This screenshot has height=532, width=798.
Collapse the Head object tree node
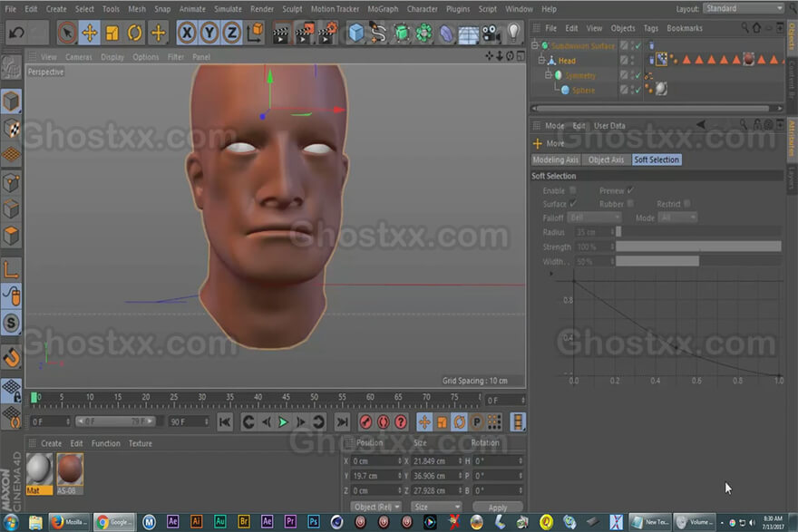click(542, 61)
